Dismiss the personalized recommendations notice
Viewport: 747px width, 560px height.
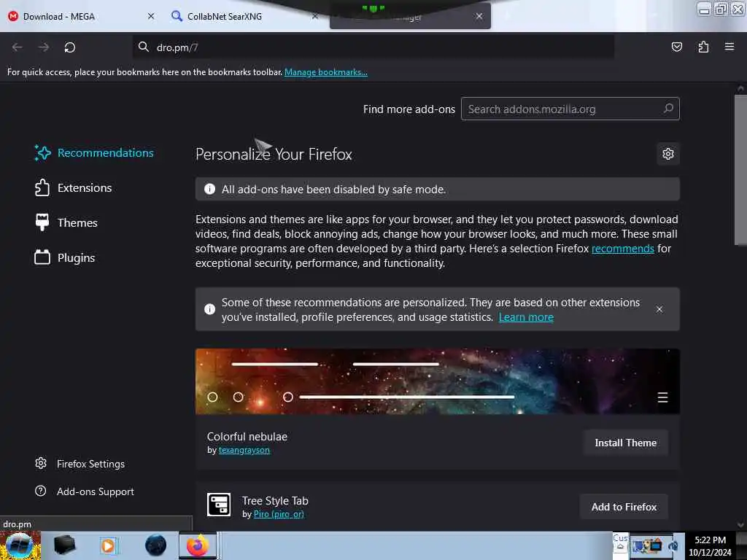[x=659, y=309]
